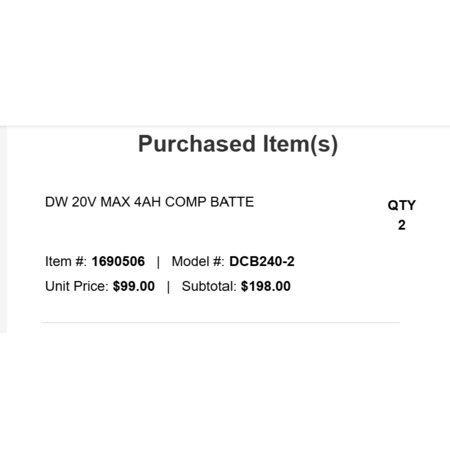The width and height of the screenshot is (450, 450).
Task: Click the separator between unit price and subtotal
Action: pyautogui.click(x=168, y=287)
